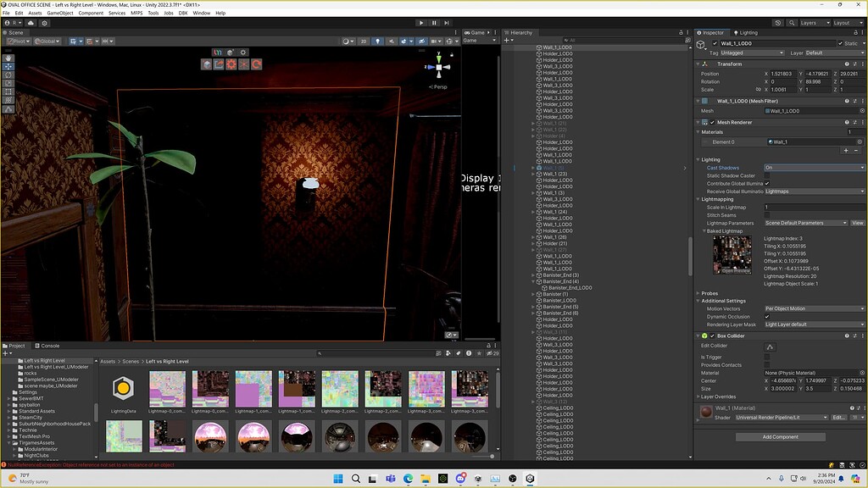Click the Add Component button

(x=779, y=436)
